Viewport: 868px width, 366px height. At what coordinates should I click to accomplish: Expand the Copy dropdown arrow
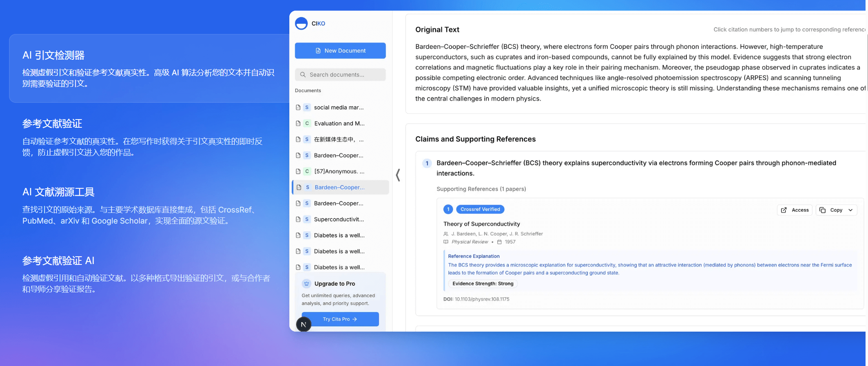pos(850,210)
